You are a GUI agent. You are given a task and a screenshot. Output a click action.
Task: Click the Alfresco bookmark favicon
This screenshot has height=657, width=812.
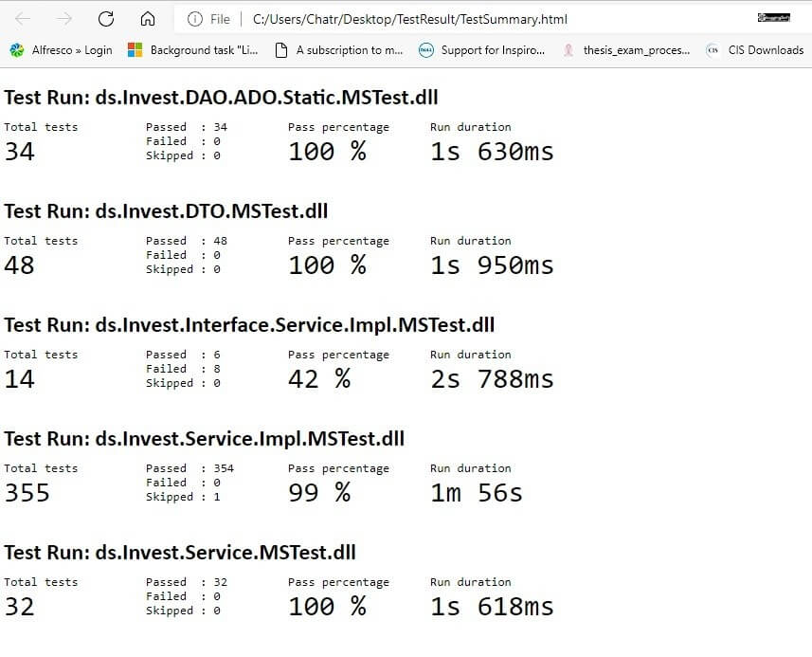coord(17,49)
